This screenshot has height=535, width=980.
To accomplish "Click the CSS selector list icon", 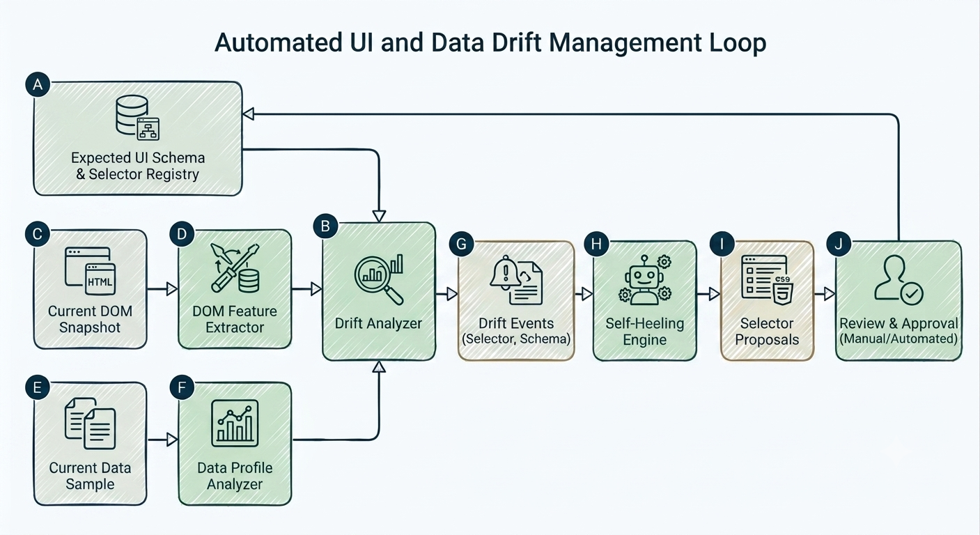I will pos(767,278).
